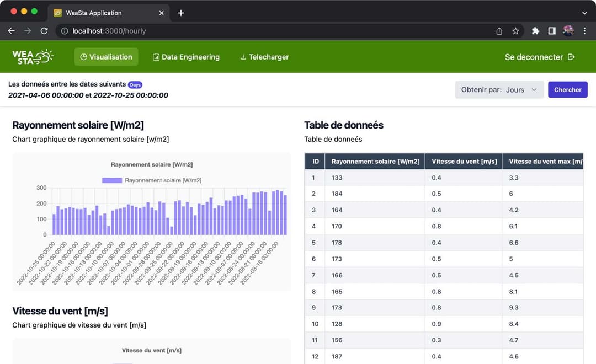Click max wind value 4.2 in row 3
The height and width of the screenshot is (364, 596).
coord(514,210)
